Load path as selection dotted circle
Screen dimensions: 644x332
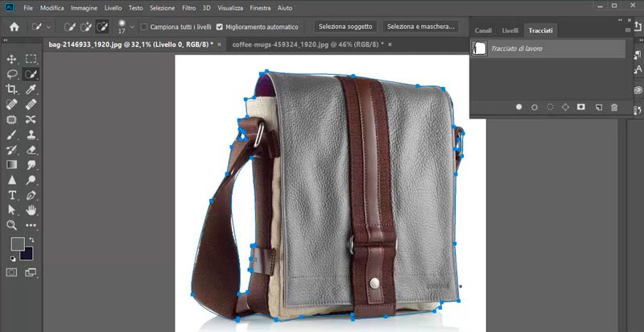550,107
